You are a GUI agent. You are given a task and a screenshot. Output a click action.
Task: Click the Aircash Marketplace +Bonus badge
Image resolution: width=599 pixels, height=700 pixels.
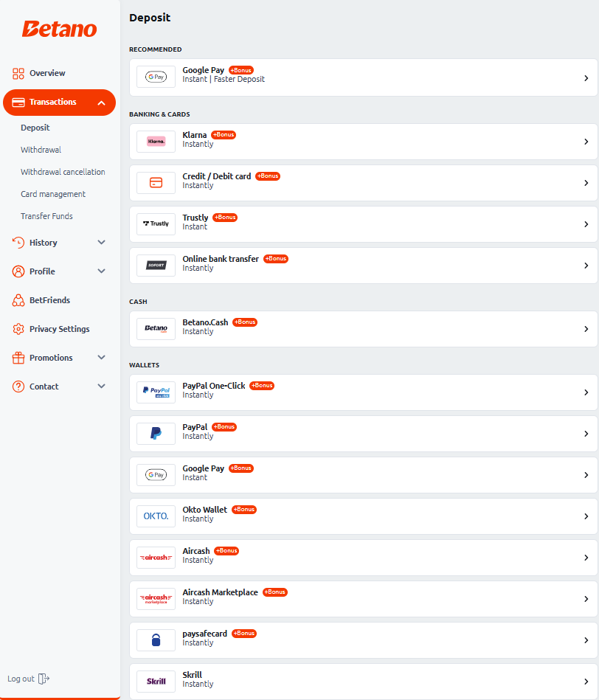point(275,592)
